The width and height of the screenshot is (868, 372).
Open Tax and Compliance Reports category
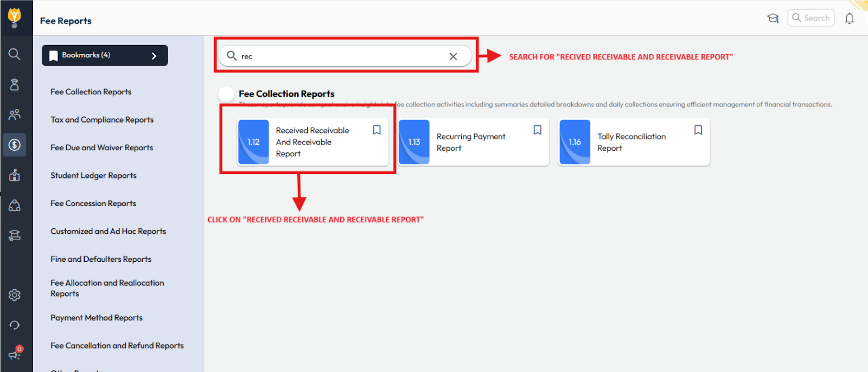[102, 120]
